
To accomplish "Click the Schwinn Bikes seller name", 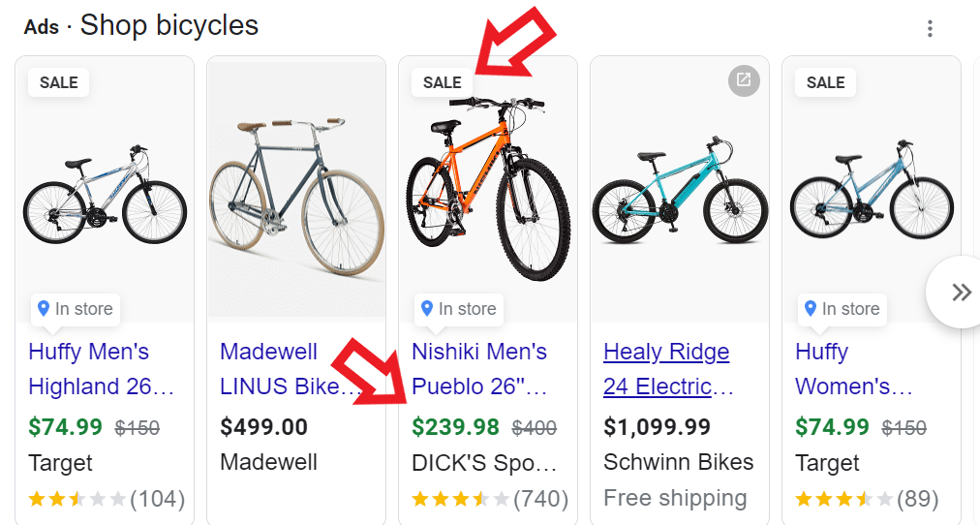I will [x=678, y=462].
